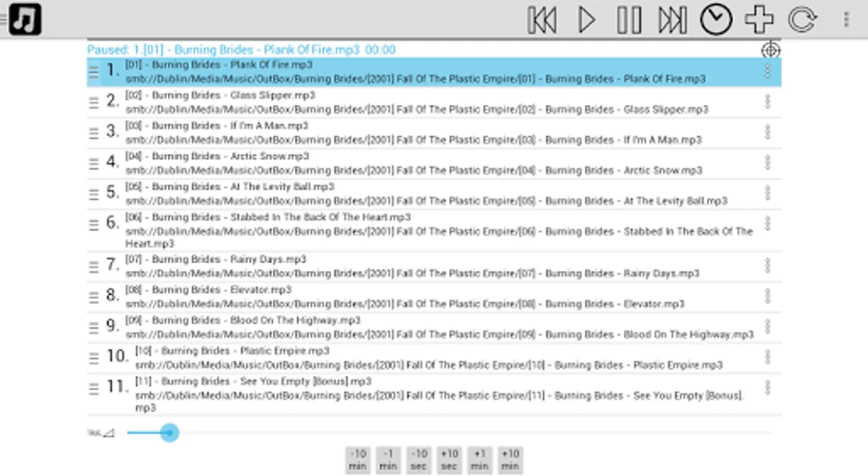Grab the reorder handle of track 5
Viewport: 868px width, 476px height.
[x=94, y=194]
